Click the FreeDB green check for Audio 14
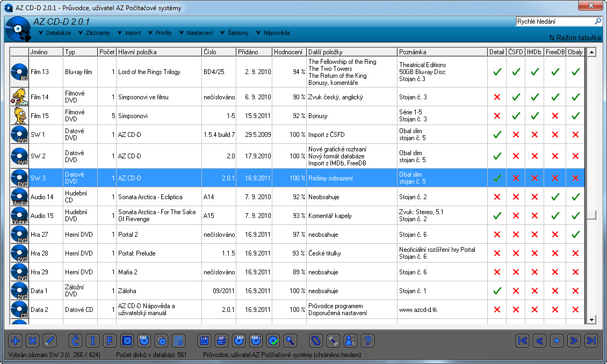Image resolution: width=607 pixels, height=364 pixels. [555, 197]
